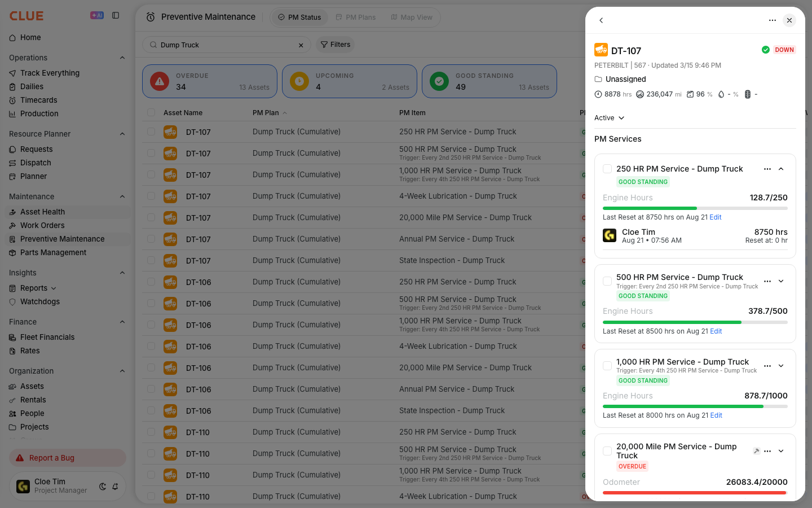The height and width of the screenshot is (508, 812).
Task: Collapse the Operations sidebar section
Action: click(122, 58)
